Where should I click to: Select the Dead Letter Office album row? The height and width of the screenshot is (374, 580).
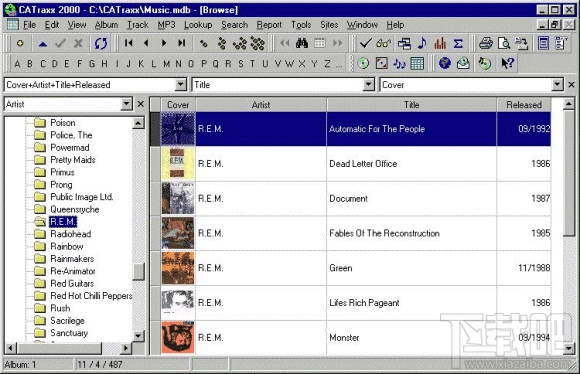356,164
